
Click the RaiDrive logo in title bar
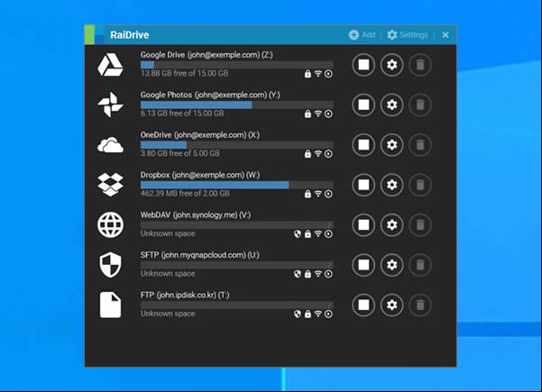(95, 35)
